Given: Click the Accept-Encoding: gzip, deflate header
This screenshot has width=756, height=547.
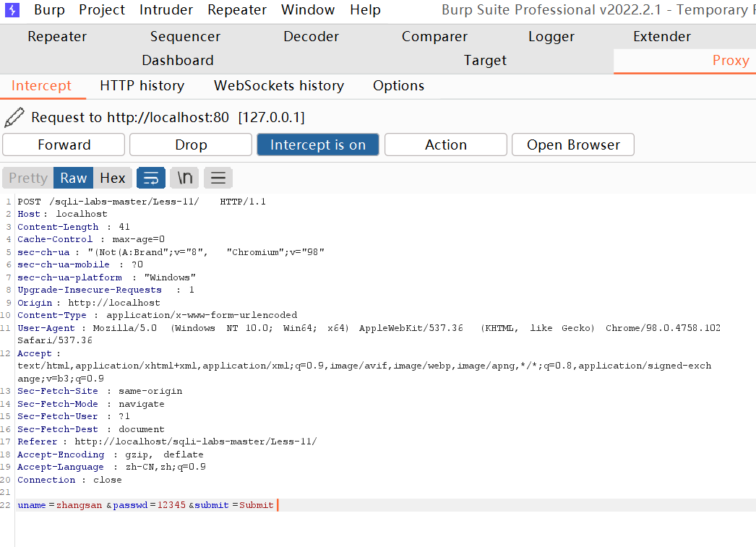Looking at the screenshot, I should click(x=111, y=455).
